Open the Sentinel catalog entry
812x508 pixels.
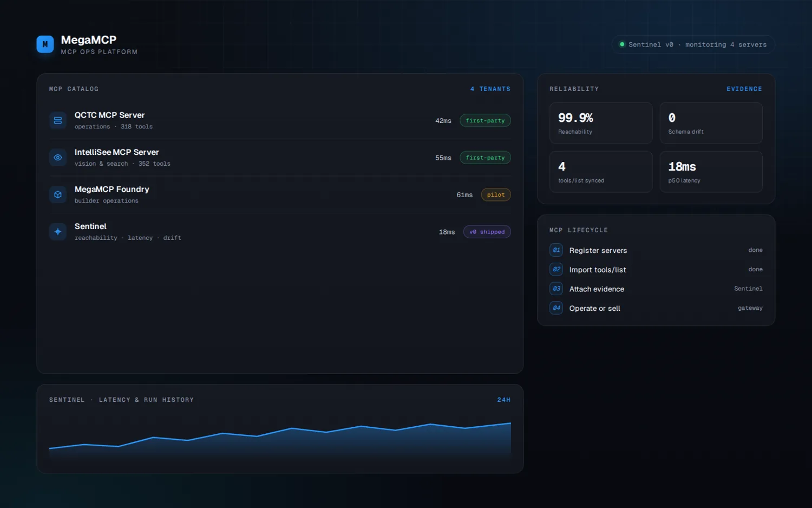(x=280, y=232)
